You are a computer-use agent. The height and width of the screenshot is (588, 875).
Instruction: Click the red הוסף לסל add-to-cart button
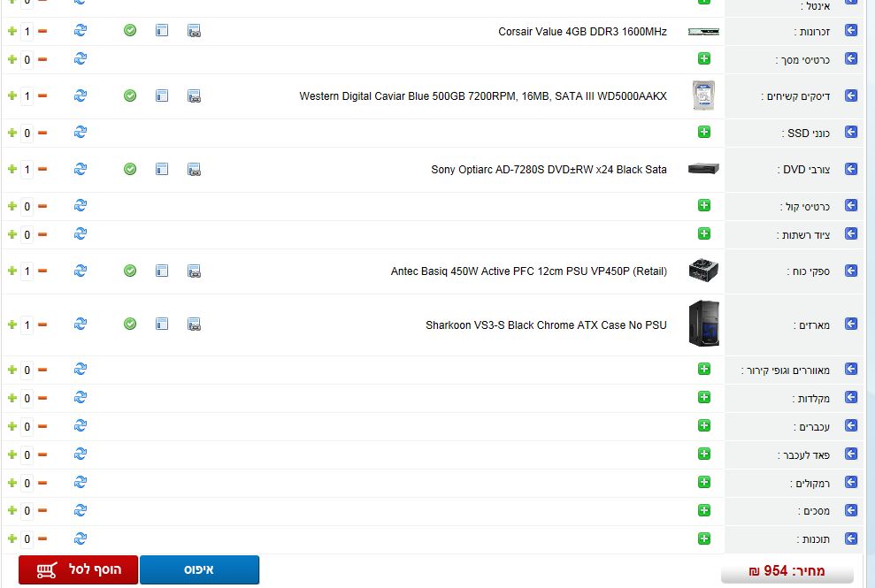78,570
